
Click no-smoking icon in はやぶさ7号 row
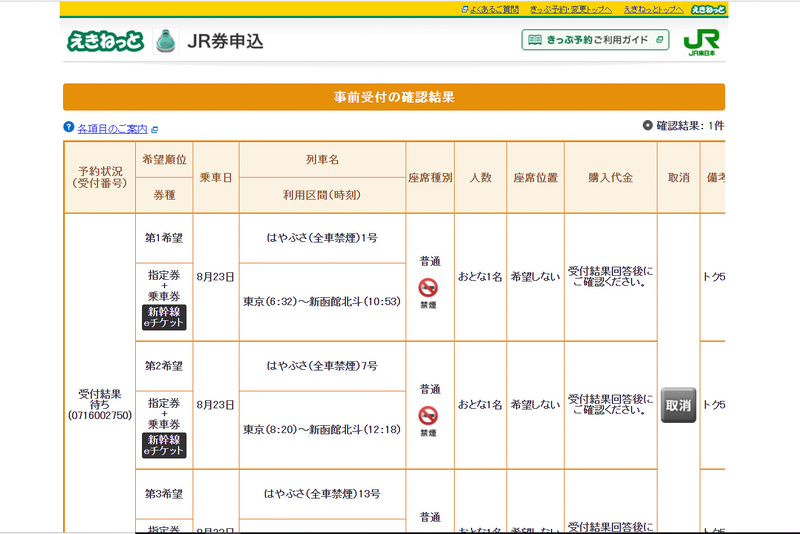tap(428, 416)
